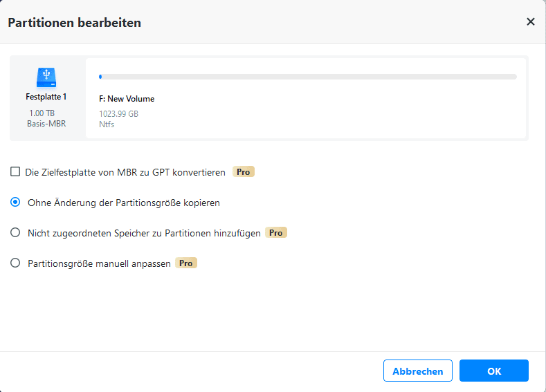Click the Ntfs file system label
The width and height of the screenshot is (546, 392).
(x=107, y=124)
